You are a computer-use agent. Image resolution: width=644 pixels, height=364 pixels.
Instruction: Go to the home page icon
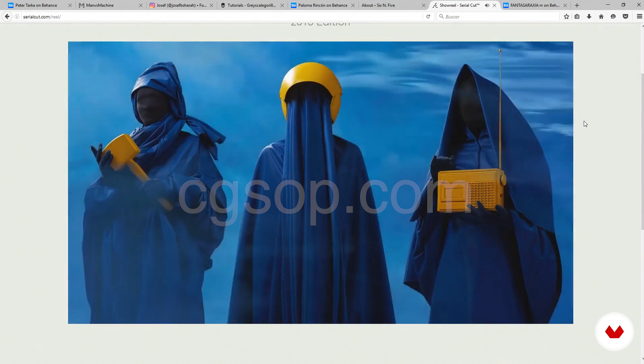(601, 17)
